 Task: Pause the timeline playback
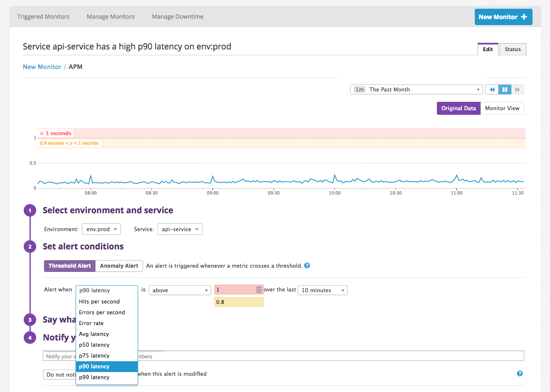click(x=505, y=89)
